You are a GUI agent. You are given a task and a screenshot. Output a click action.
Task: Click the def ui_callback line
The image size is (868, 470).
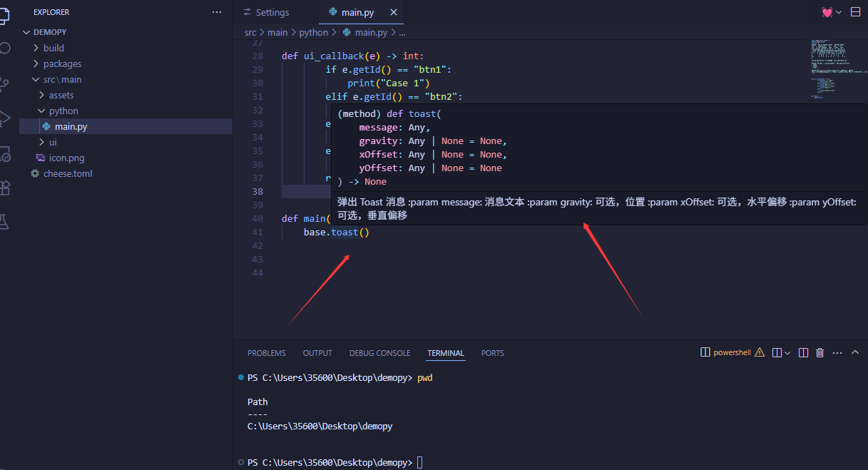tap(352, 56)
